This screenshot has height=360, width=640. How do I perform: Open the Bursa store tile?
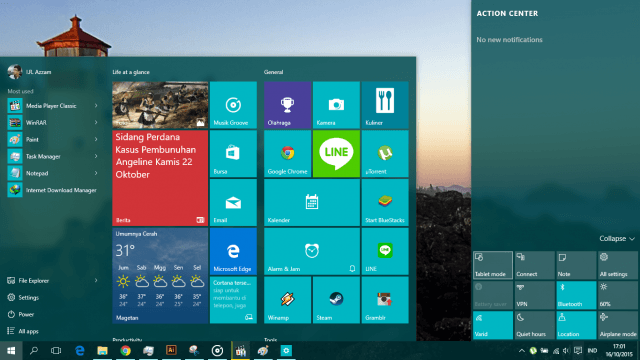pyautogui.click(x=233, y=153)
